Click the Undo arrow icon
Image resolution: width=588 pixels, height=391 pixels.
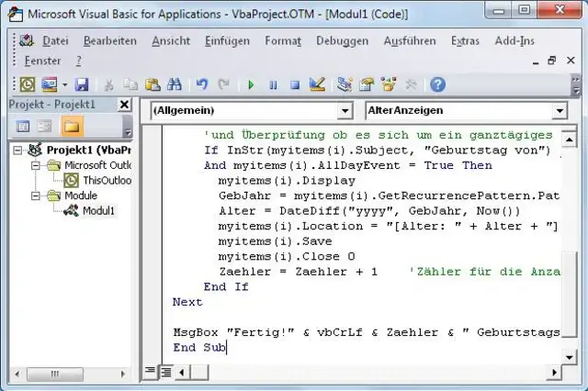(202, 84)
